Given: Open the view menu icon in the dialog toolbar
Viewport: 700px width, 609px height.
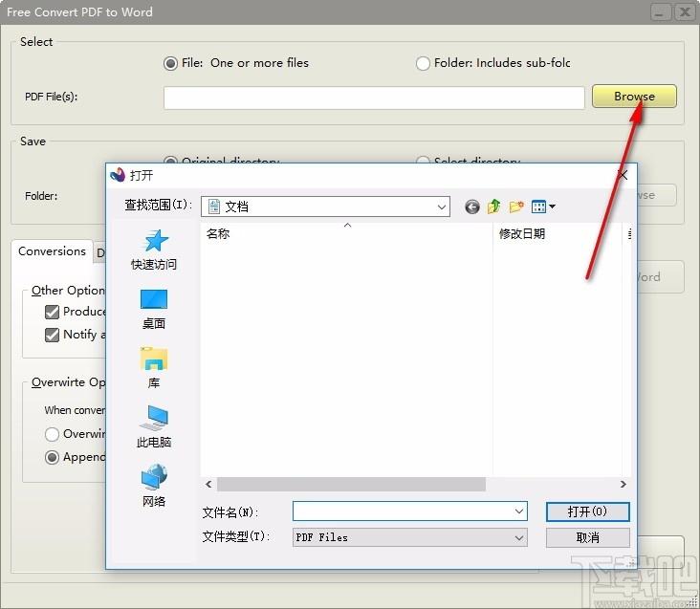Looking at the screenshot, I should click(543, 207).
